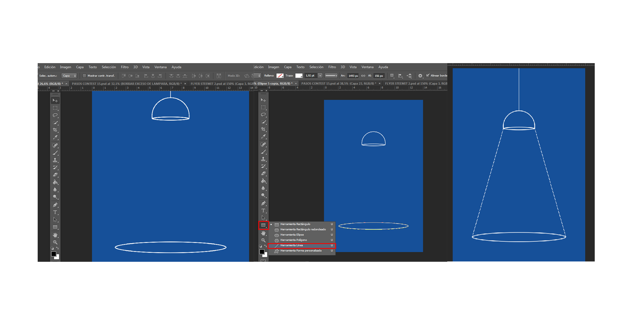Choose Herramienta Línea from flyout

coord(302,245)
